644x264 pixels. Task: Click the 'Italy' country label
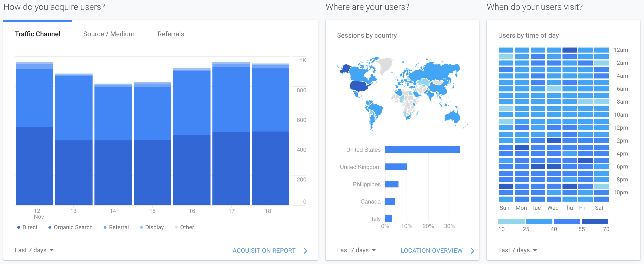coord(375,219)
